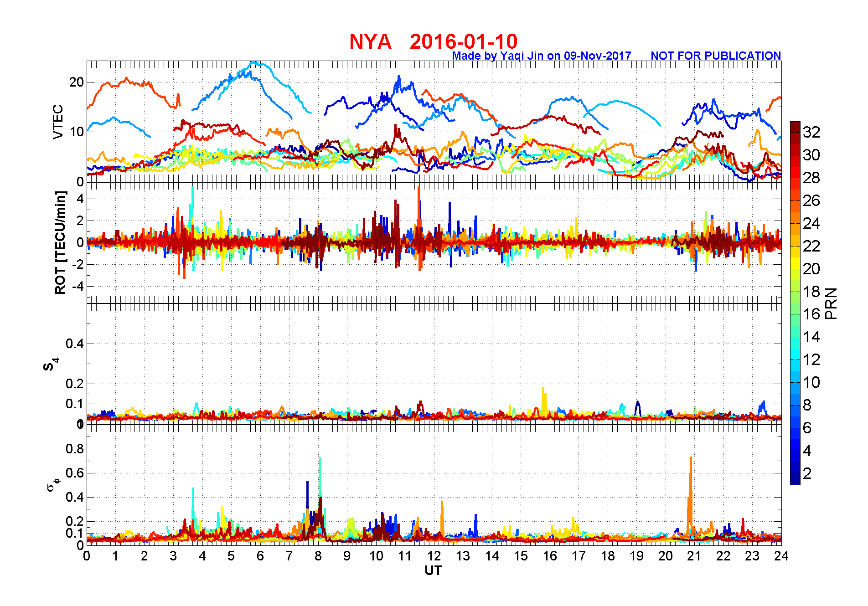
Task: Click the colorbar tick label '10'
Action: point(811,382)
